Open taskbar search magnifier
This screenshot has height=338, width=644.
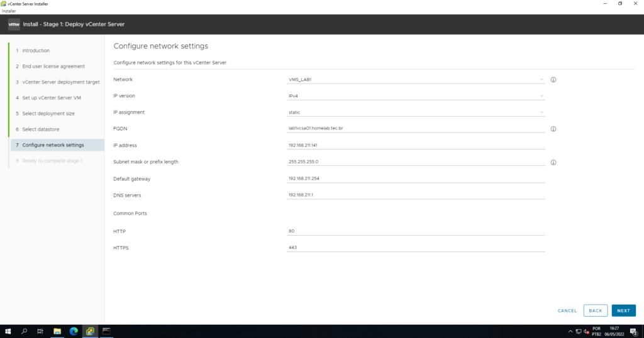24,331
